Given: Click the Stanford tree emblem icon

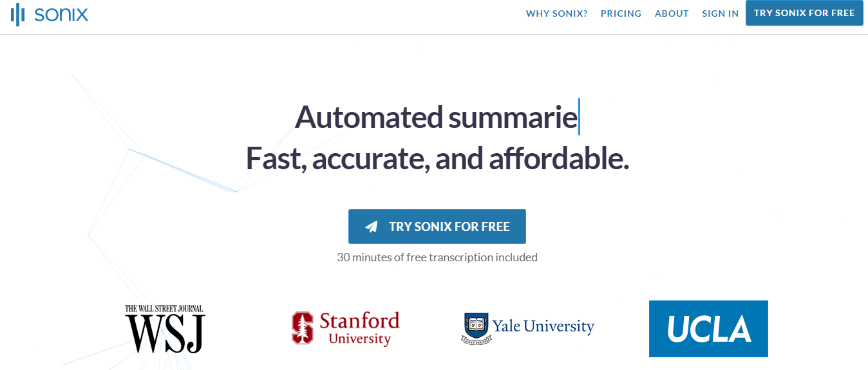Looking at the screenshot, I should (x=303, y=328).
